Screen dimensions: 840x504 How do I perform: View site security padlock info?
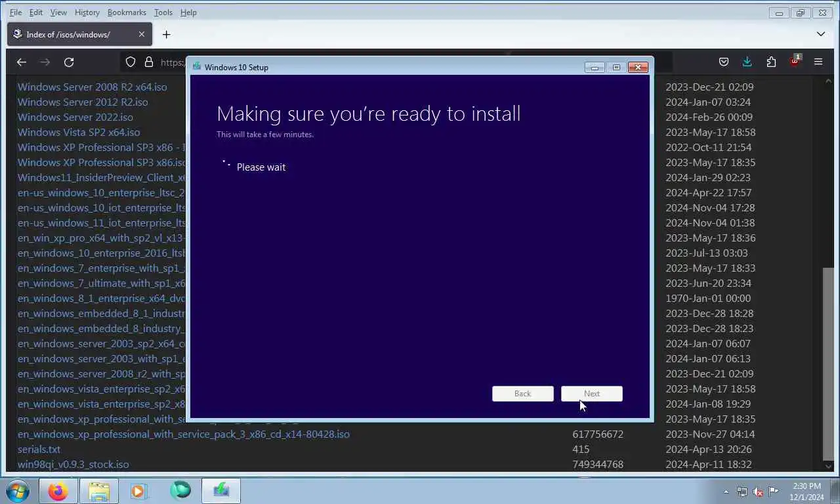tap(149, 62)
